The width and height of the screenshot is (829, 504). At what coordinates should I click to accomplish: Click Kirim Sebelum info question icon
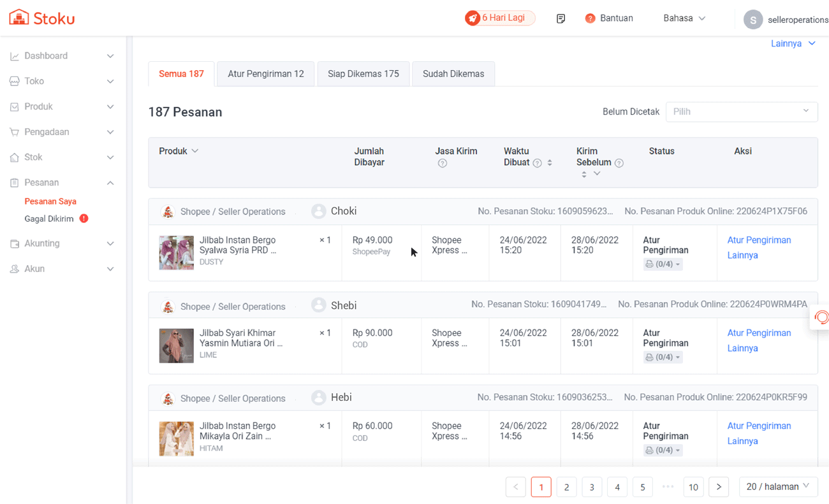click(x=619, y=163)
